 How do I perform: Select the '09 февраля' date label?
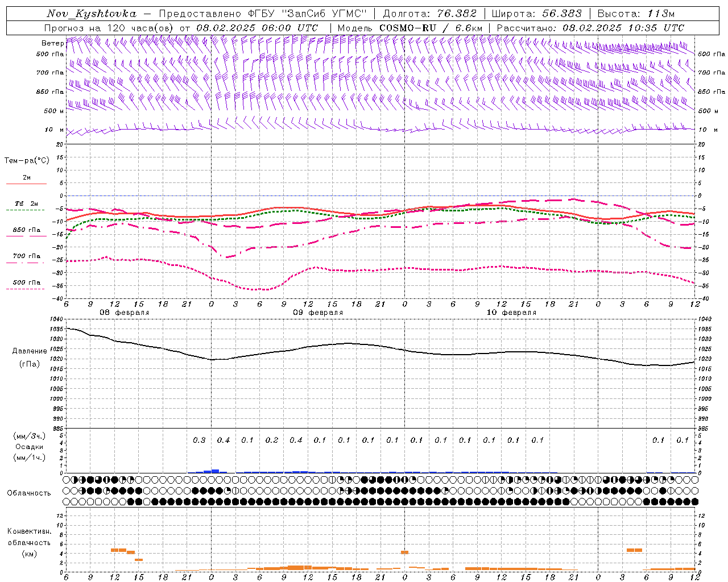pyautogui.click(x=318, y=313)
